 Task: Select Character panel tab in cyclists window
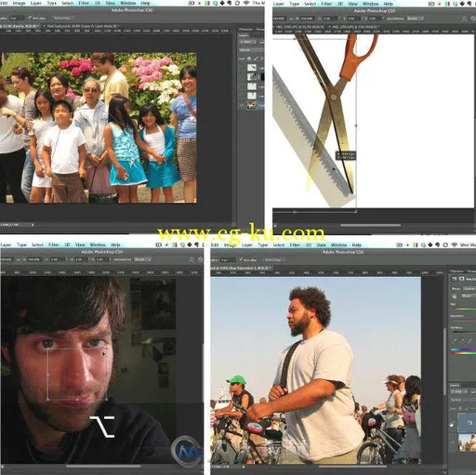tap(456, 271)
